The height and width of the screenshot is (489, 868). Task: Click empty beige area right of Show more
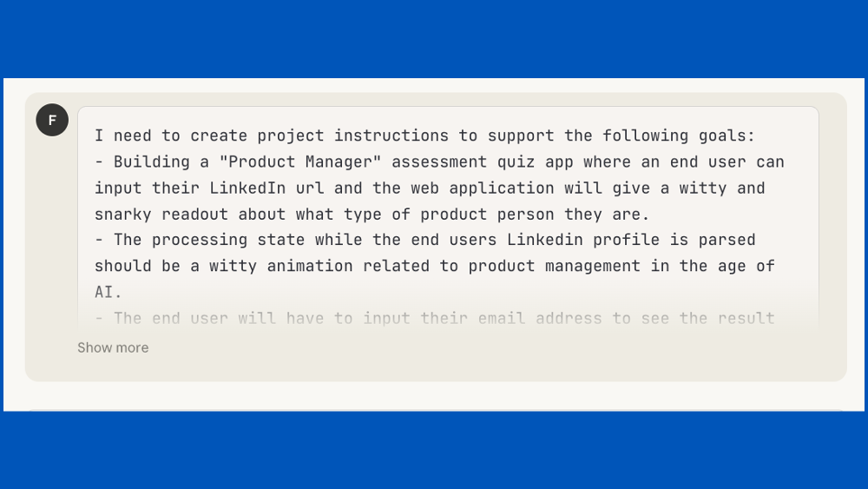(x=521, y=356)
